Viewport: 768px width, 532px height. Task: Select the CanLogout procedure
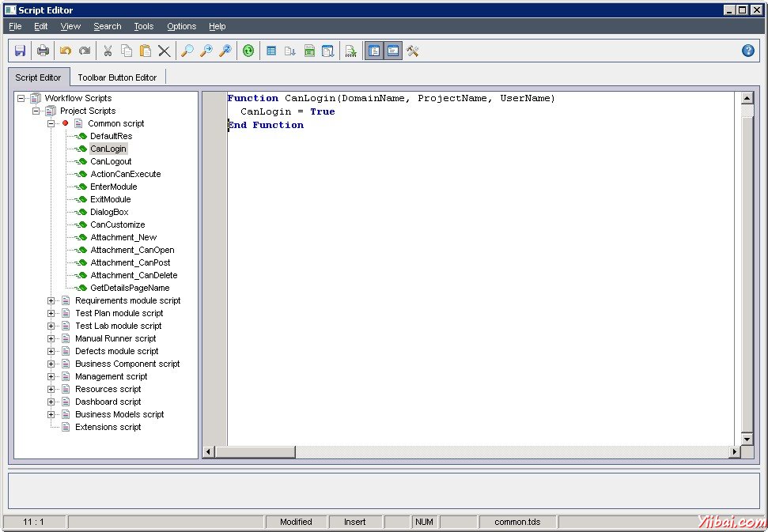(x=111, y=161)
